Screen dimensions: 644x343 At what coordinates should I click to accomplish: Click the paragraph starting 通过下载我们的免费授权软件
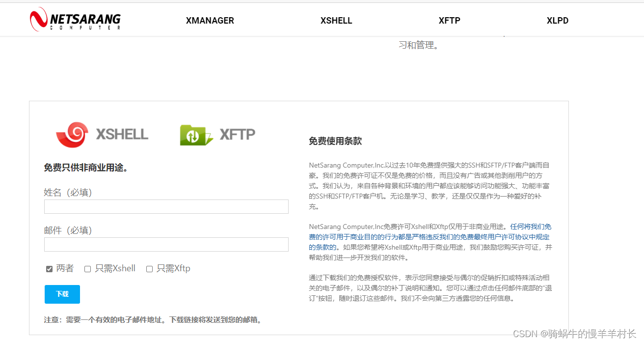(430, 288)
